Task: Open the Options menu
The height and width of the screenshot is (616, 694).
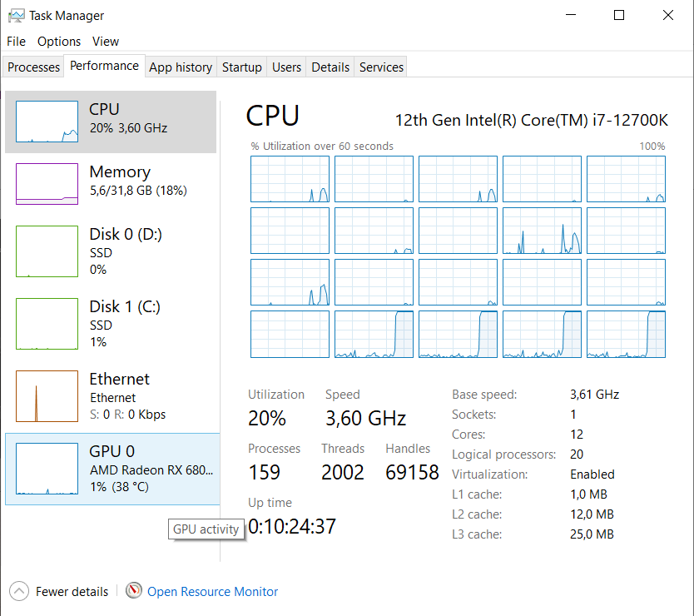Action: (x=59, y=42)
